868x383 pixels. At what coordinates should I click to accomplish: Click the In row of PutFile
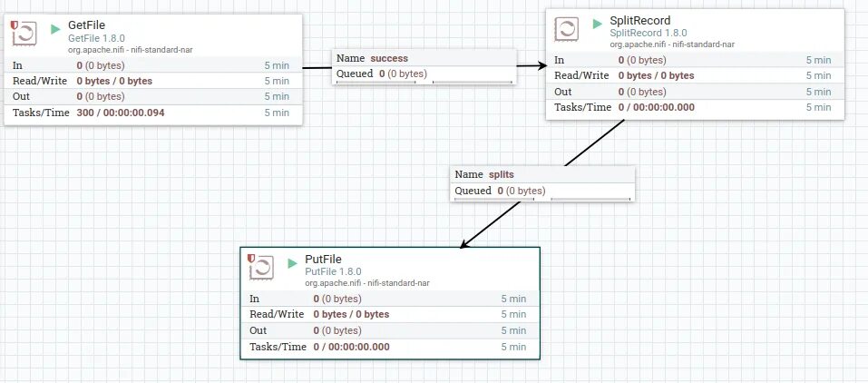point(390,299)
